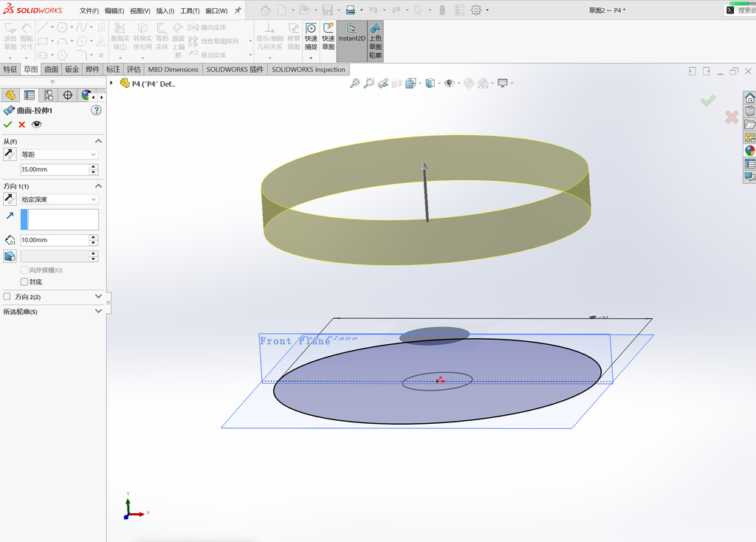Click the Zoom to Area icon
The image size is (756, 542).
coord(369,83)
